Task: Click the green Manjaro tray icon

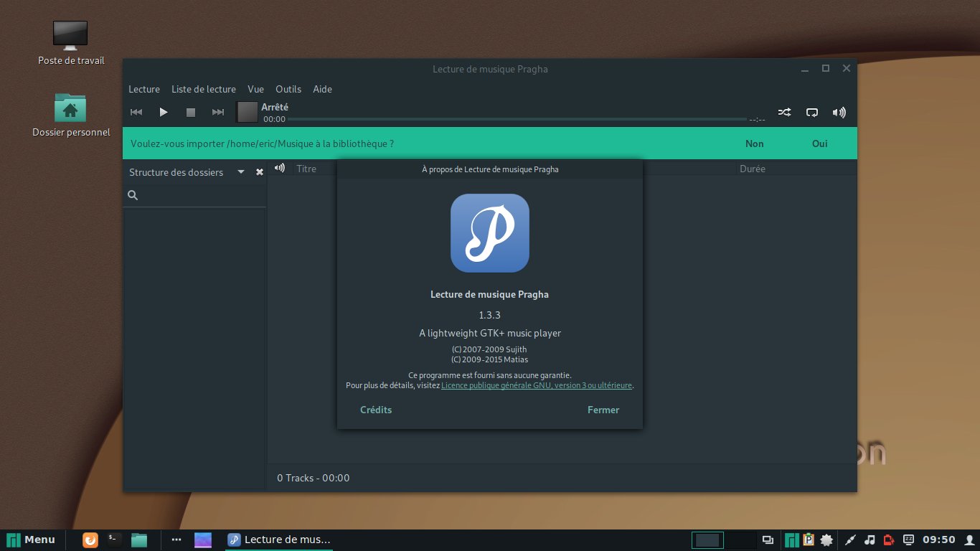Action: coord(791,540)
